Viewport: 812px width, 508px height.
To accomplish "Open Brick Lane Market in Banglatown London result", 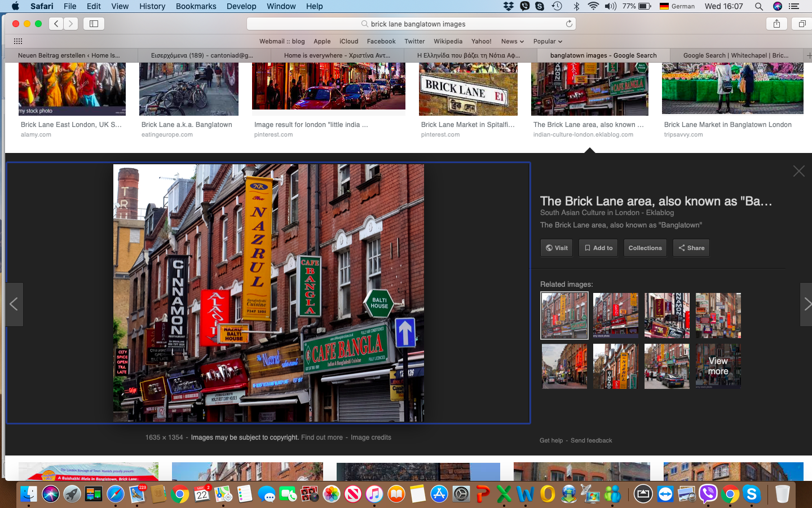I will (x=727, y=125).
